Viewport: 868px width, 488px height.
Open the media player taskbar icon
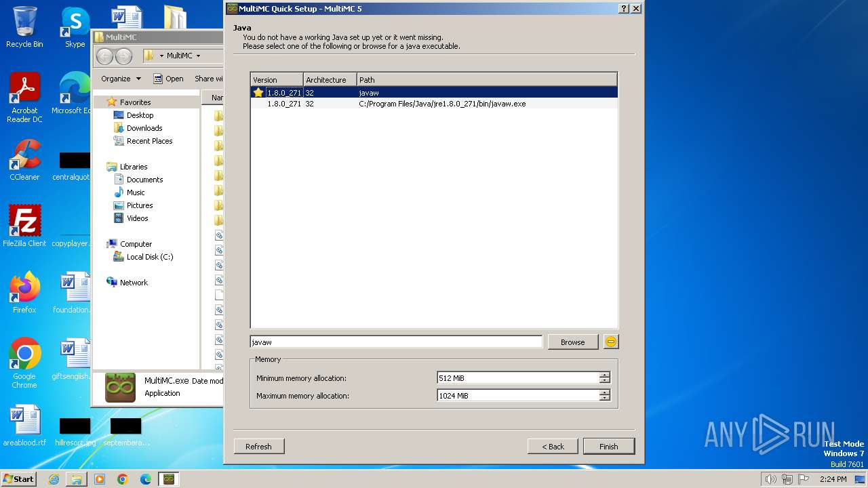point(100,479)
